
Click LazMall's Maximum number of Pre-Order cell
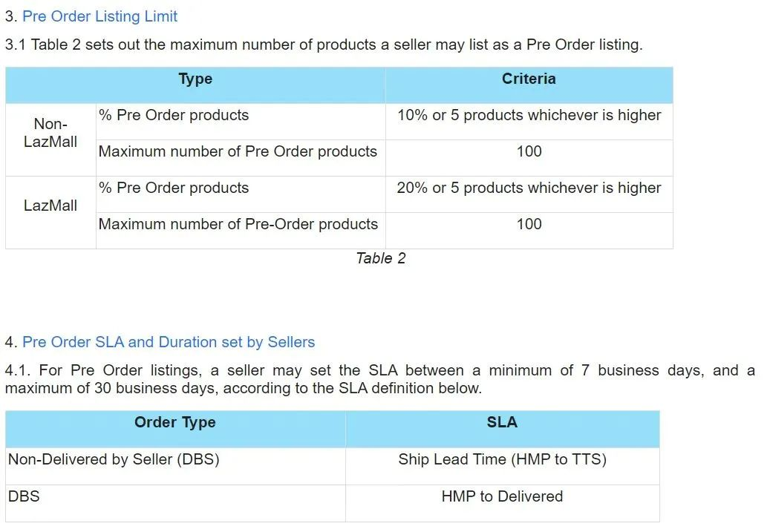(238, 224)
